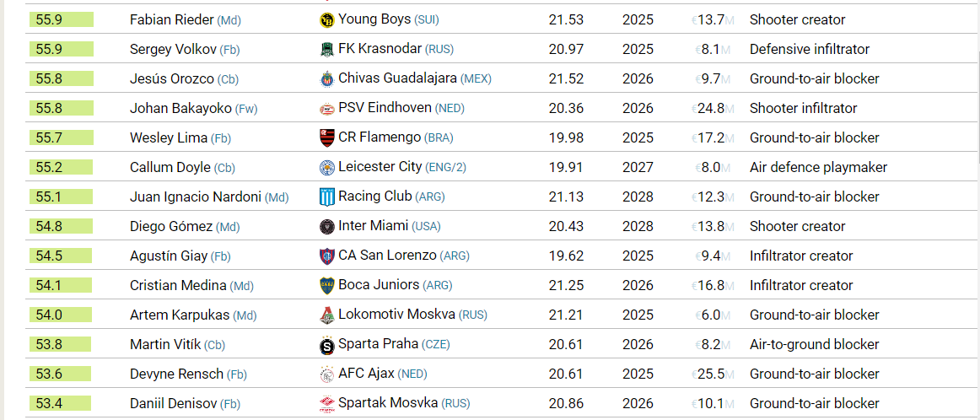Click Devyne Rensch player name
Image resolution: width=980 pixels, height=420 pixels.
176,374
